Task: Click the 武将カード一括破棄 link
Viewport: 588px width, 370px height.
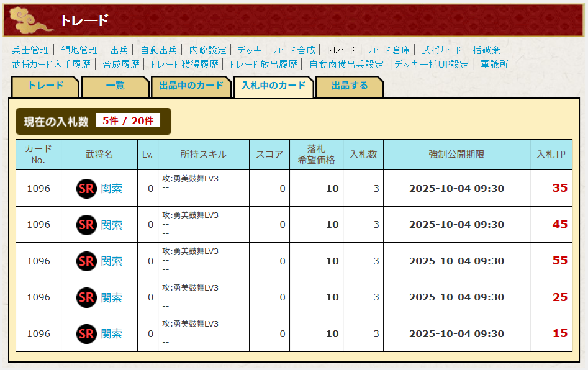Action: [x=461, y=50]
